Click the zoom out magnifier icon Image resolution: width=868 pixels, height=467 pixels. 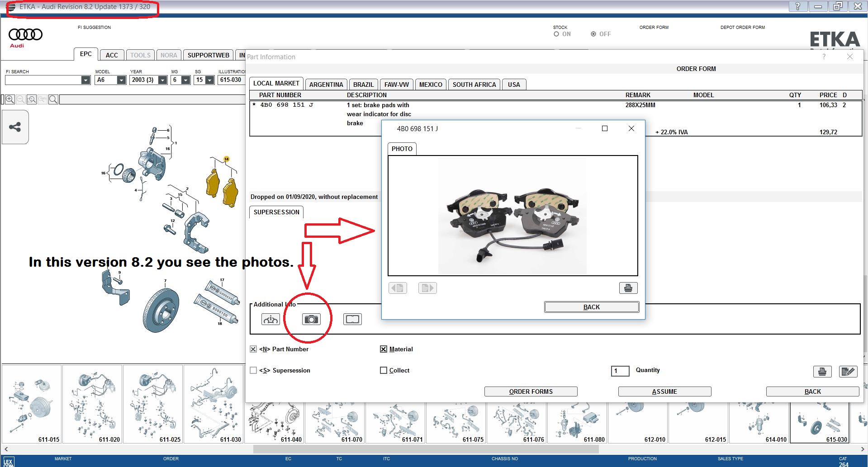coord(21,99)
